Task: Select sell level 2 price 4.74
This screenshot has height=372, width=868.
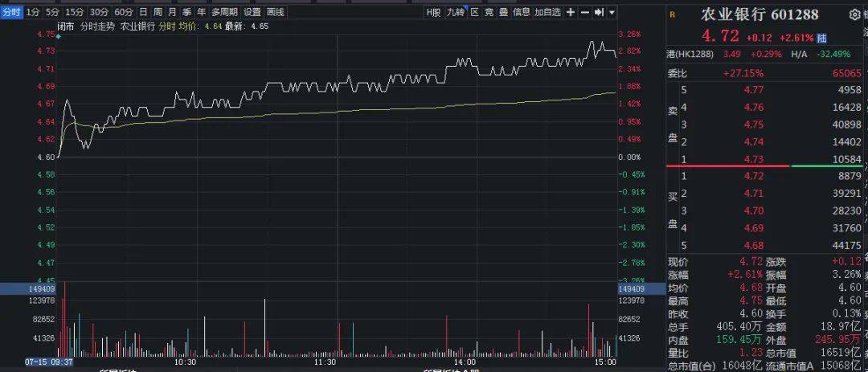Action: (x=754, y=141)
